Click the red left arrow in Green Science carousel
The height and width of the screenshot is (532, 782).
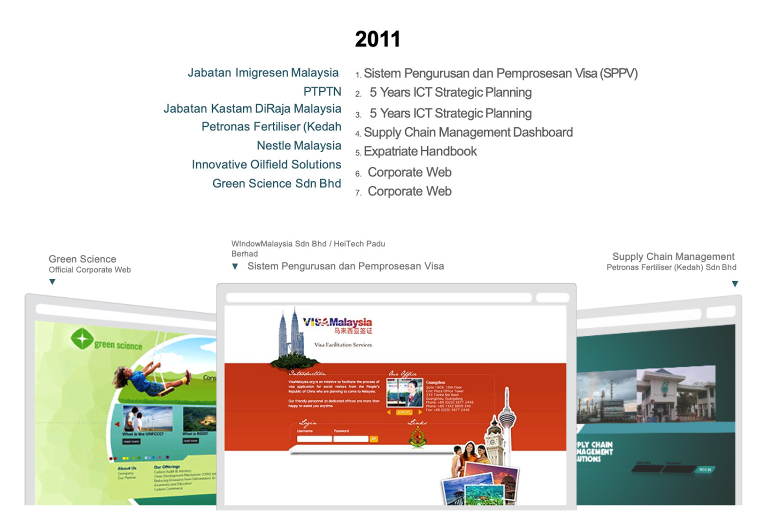click(117, 424)
